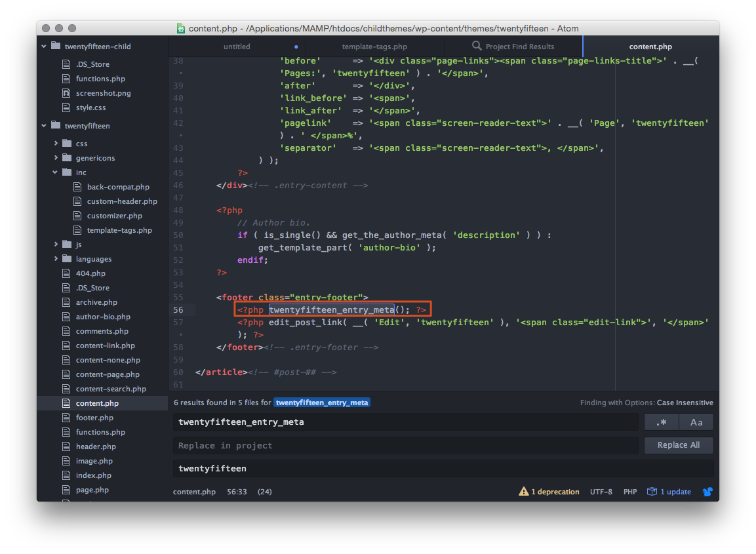Click the UTF-8 encoding selector
Image resolution: width=756 pixels, height=554 pixels.
[x=601, y=492]
